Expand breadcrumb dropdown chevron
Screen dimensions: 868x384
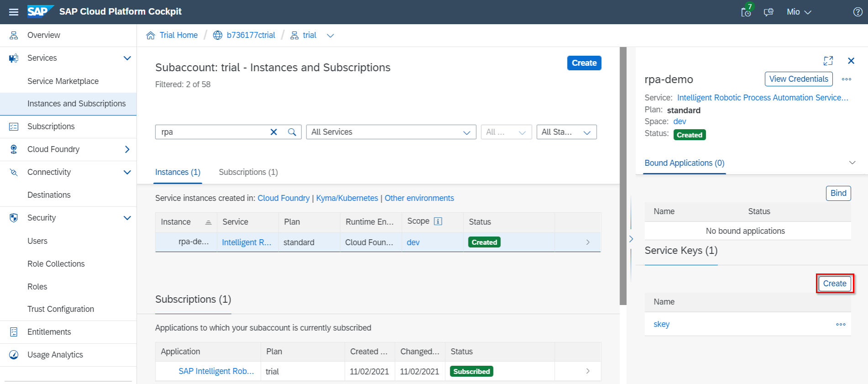(x=331, y=36)
